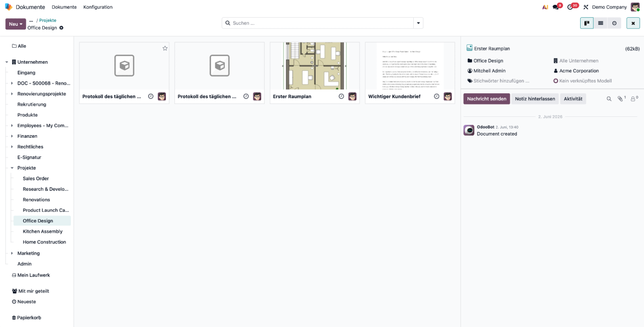
Task: Open activity clock on second Protokoll card
Action: [246, 96]
